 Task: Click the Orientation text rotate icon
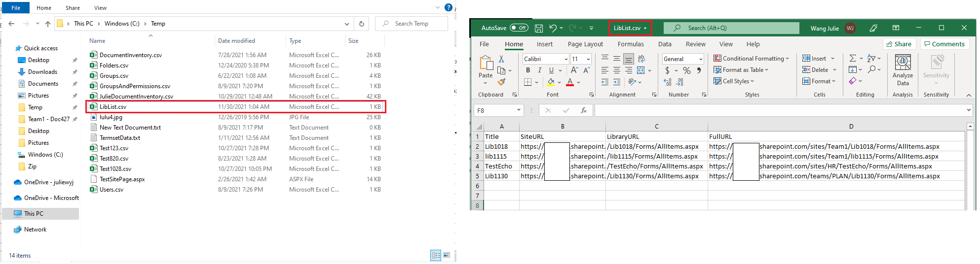point(632,82)
